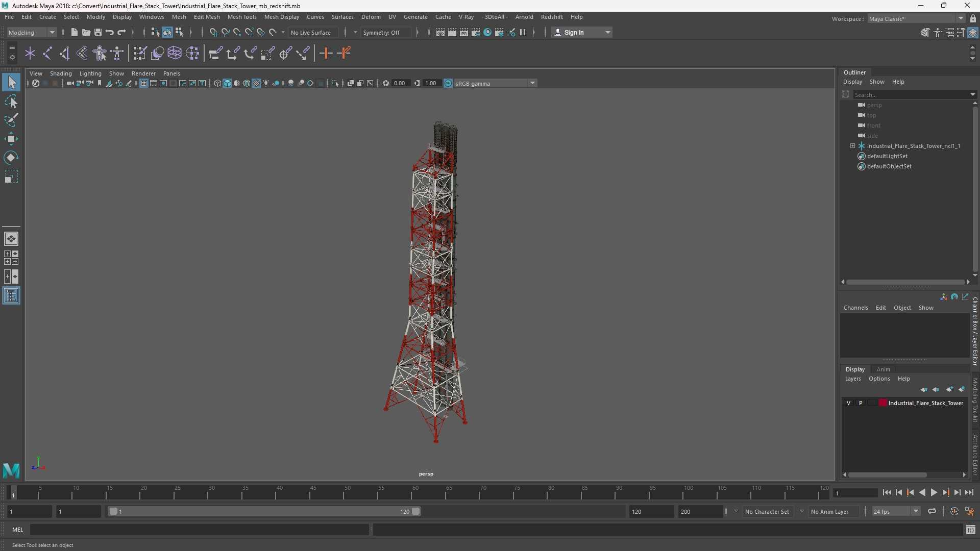The image size is (980, 551).
Task: Select the Select Tool arrow in toolbox
Action: pyautogui.click(x=11, y=82)
